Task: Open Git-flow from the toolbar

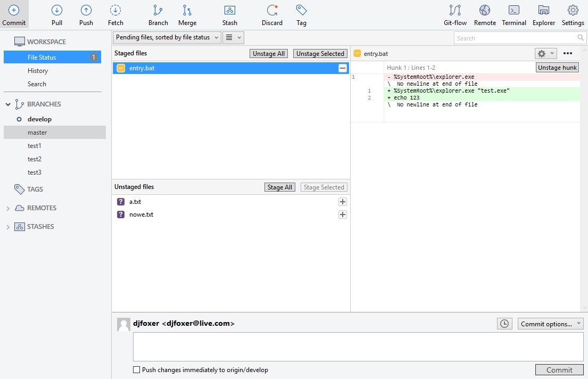Action: click(x=455, y=15)
